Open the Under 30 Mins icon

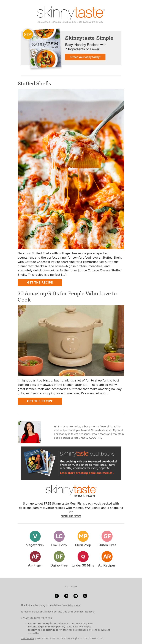(x=83, y=556)
